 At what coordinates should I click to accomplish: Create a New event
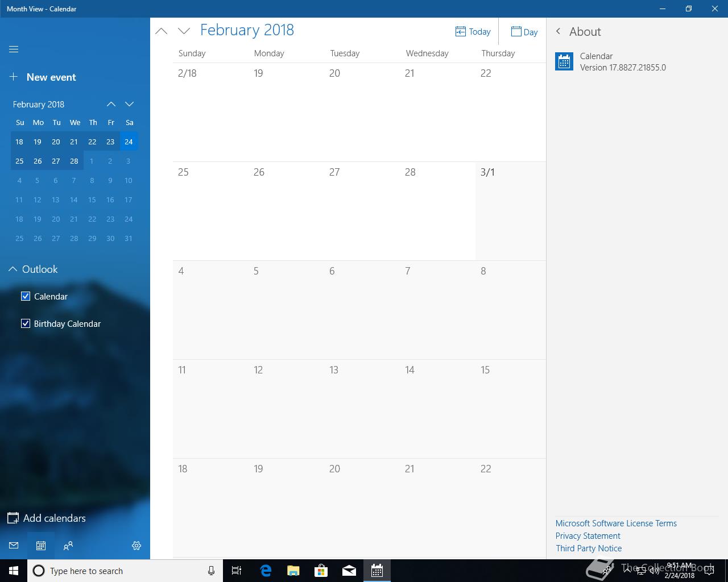tap(43, 77)
